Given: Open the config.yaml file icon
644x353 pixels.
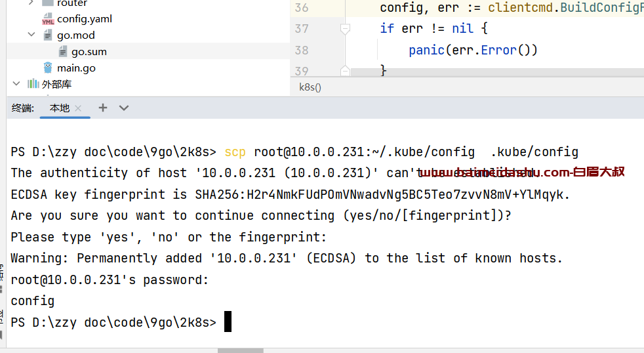Looking at the screenshot, I should (x=48, y=19).
